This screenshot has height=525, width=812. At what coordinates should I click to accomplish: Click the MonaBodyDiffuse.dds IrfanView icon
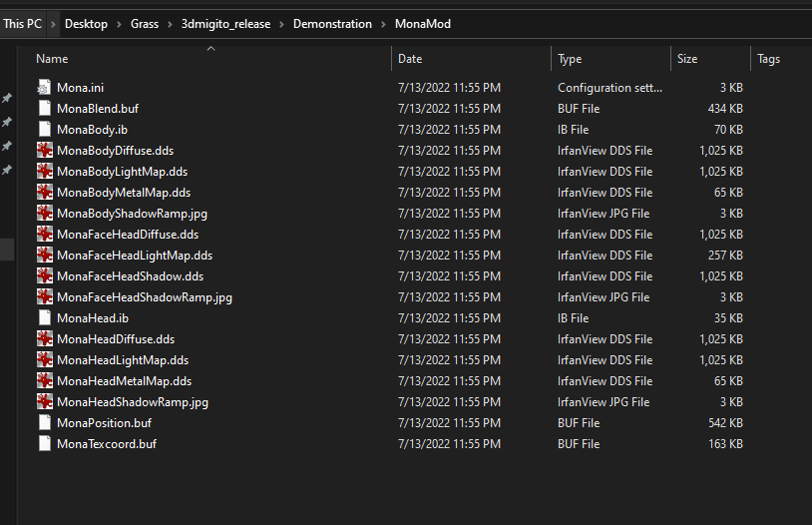pos(45,151)
